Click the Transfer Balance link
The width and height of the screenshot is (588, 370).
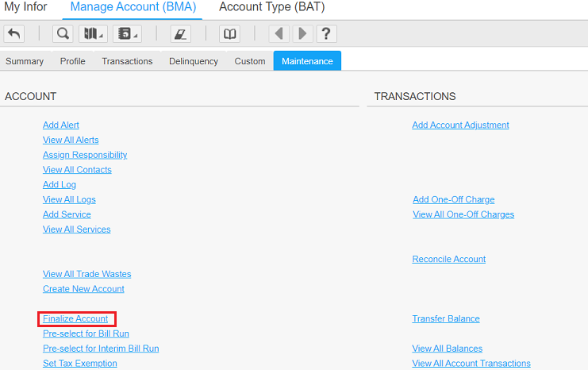[445, 318]
